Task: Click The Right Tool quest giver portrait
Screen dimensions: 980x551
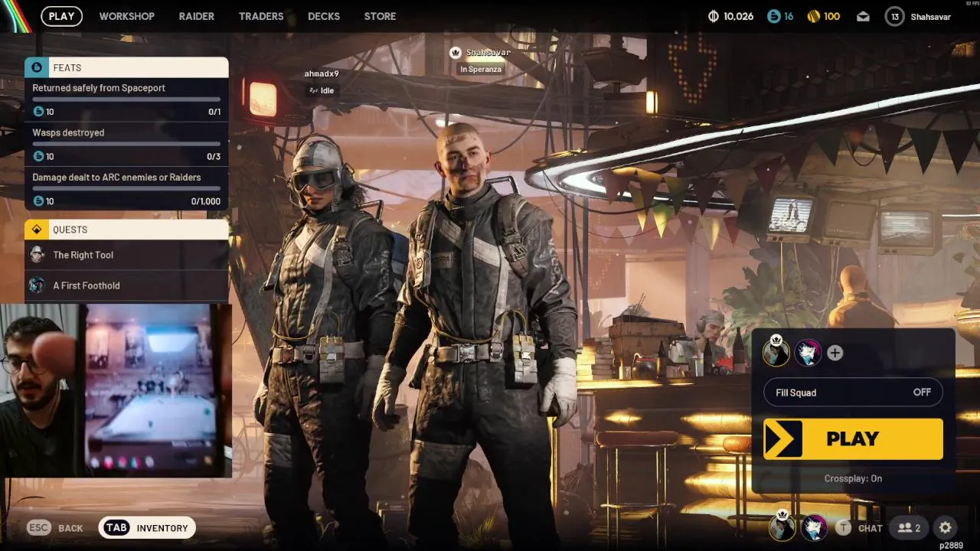Action: coord(37,255)
